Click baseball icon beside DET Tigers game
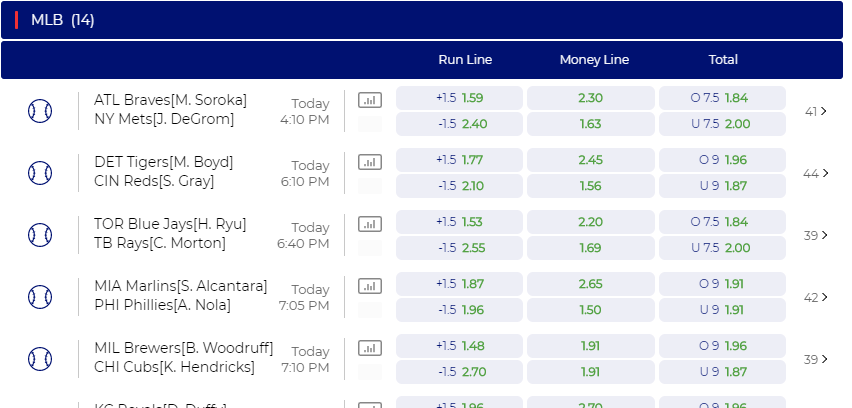 pyautogui.click(x=40, y=173)
